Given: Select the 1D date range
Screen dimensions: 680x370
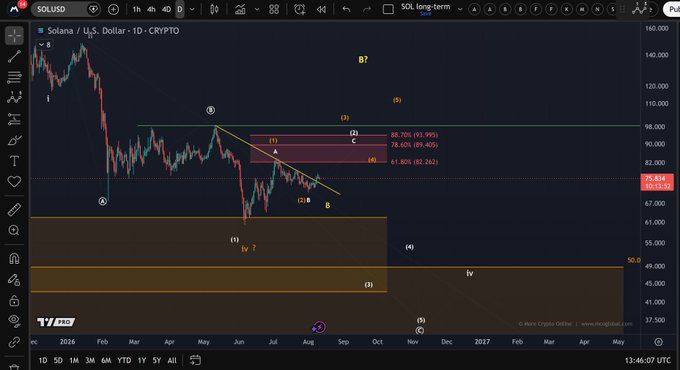Looking at the screenshot, I should point(43,360).
